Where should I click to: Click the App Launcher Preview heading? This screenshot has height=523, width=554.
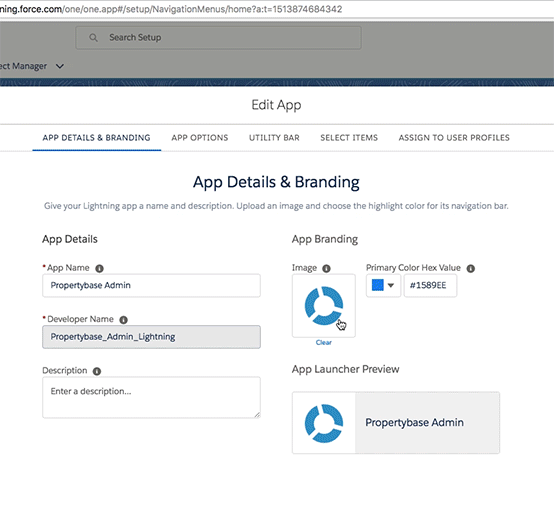tap(346, 369)
